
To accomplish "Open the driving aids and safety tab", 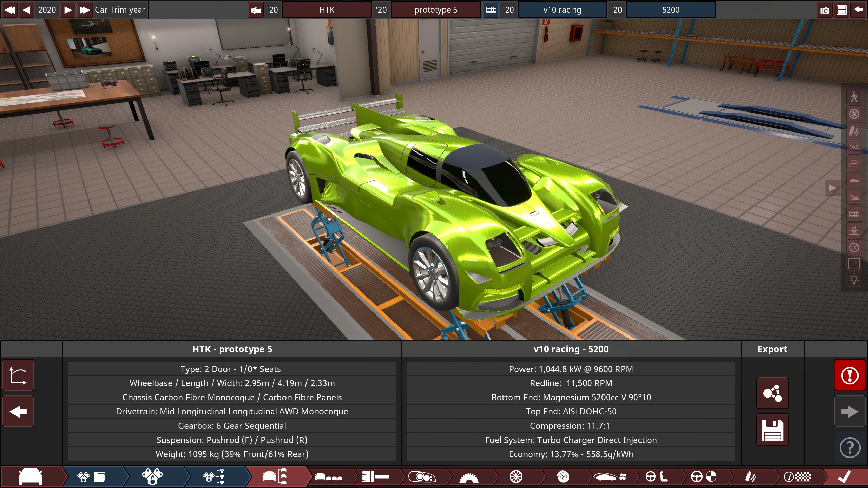I will point(704,477).
